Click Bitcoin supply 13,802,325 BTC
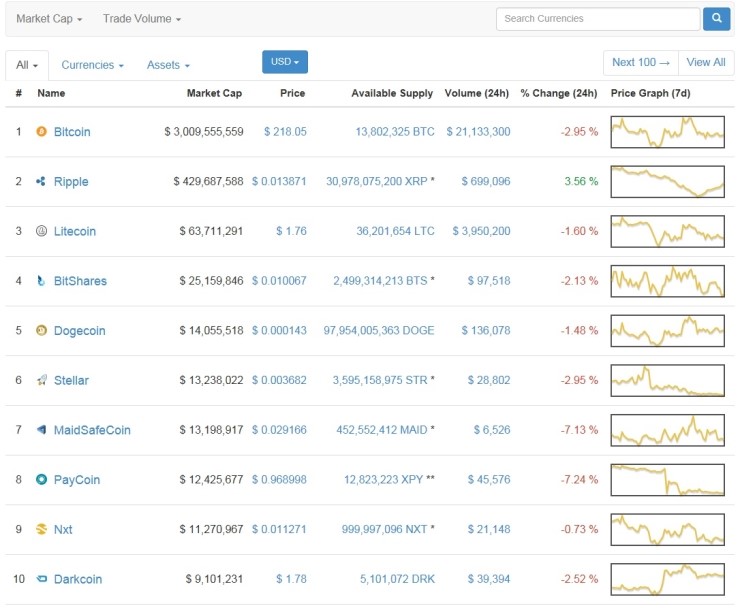The image size is (740, 608). pyautogui.click(x=395, y=132)
